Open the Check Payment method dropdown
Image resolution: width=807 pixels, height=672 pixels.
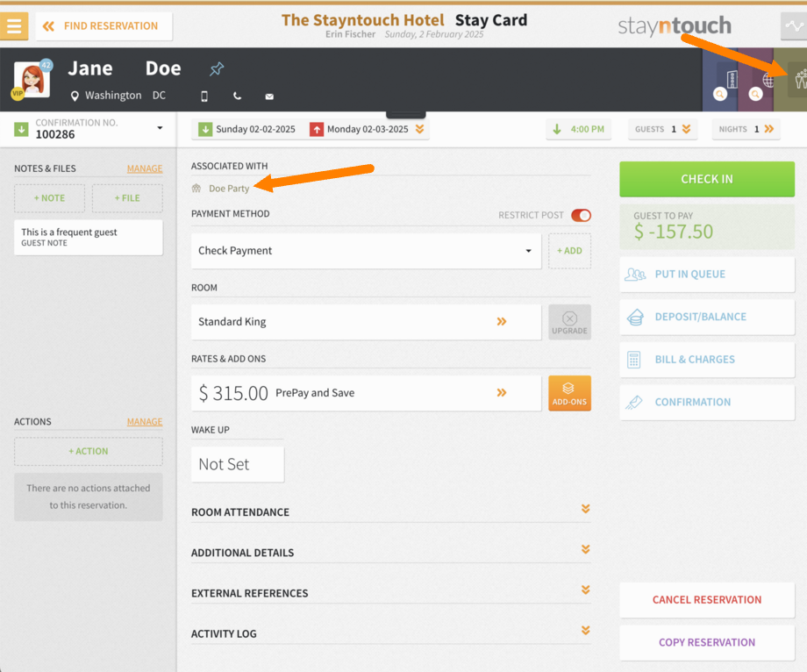pyautogui.click(x=367, y=251)
